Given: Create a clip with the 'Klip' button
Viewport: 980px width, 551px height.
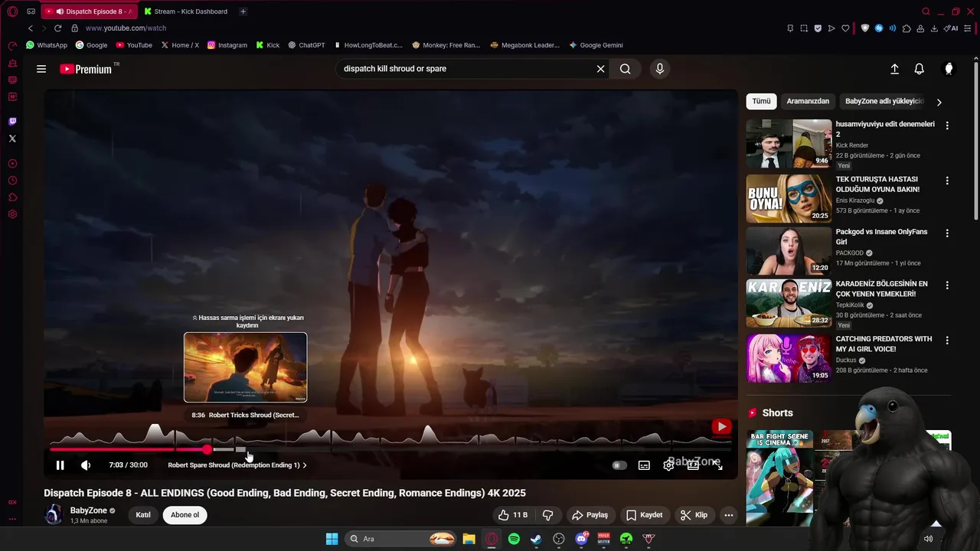Looking at the screenshot, I should (x=694, y=515).
